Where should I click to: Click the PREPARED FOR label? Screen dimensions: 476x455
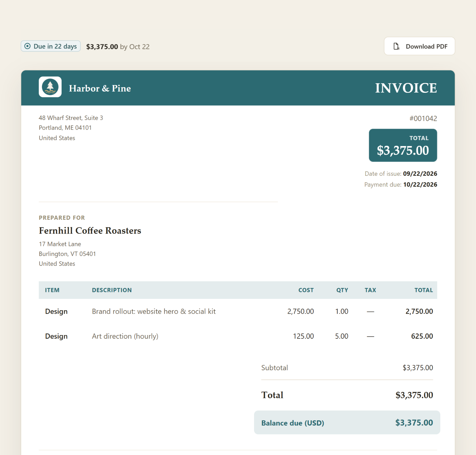62,218
